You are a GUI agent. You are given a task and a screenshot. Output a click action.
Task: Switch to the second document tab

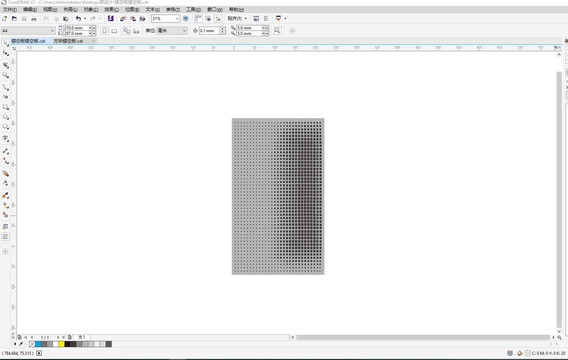(x=68, y=41)
